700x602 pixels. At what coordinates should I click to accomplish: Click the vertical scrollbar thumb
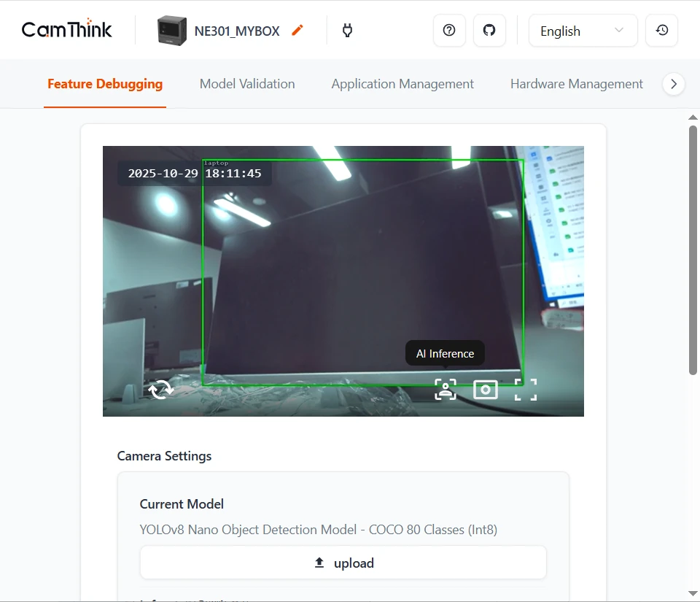point(693,248)
